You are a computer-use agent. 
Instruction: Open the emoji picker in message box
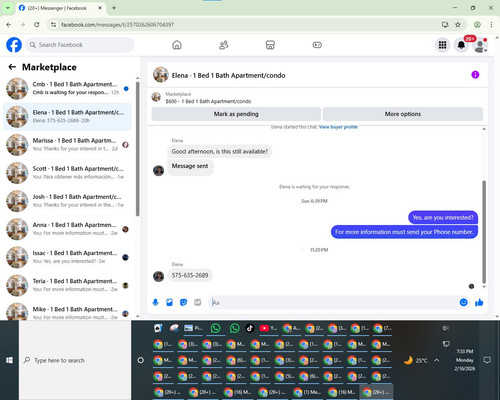click(x=463, y=302)
